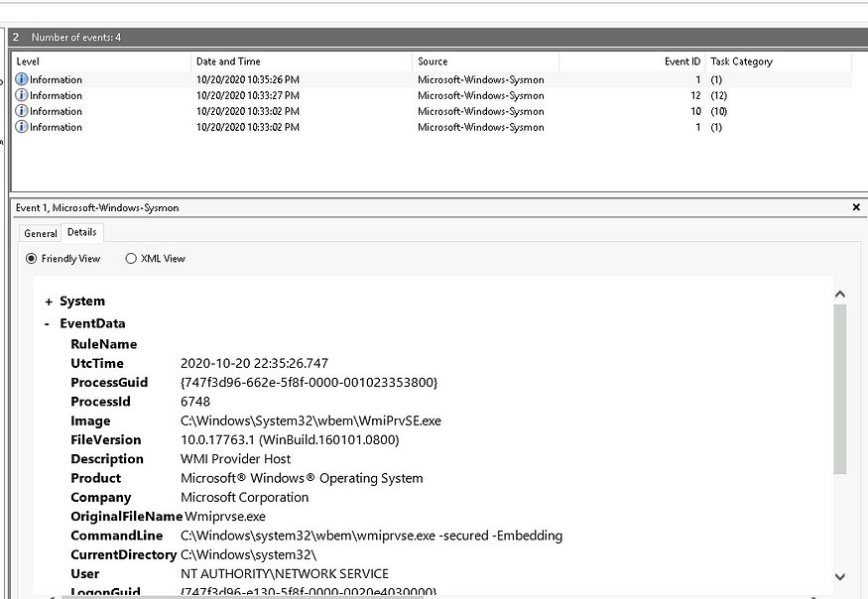Click the OriginalFileName value Wmiprvse.exe
The width and height of the screenshot is (868, 599).
click(225, 517)
